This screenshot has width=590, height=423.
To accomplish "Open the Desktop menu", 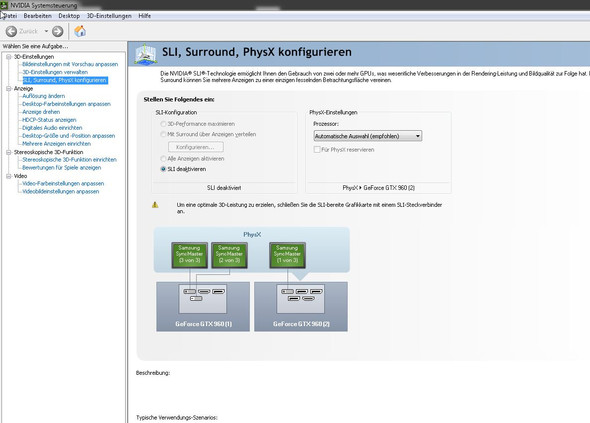I will click(x=69, y=16).
